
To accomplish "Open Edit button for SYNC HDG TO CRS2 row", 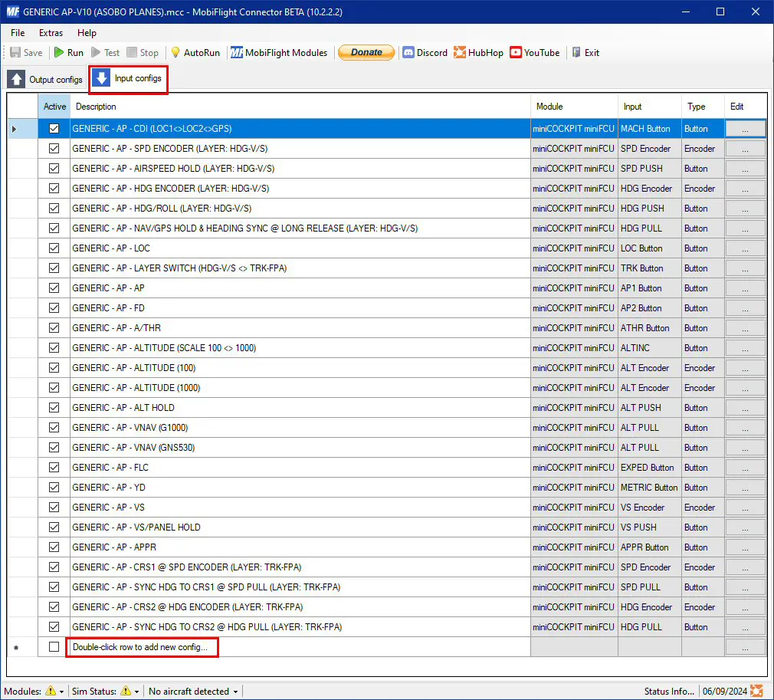I will click(x=745, y=627).
